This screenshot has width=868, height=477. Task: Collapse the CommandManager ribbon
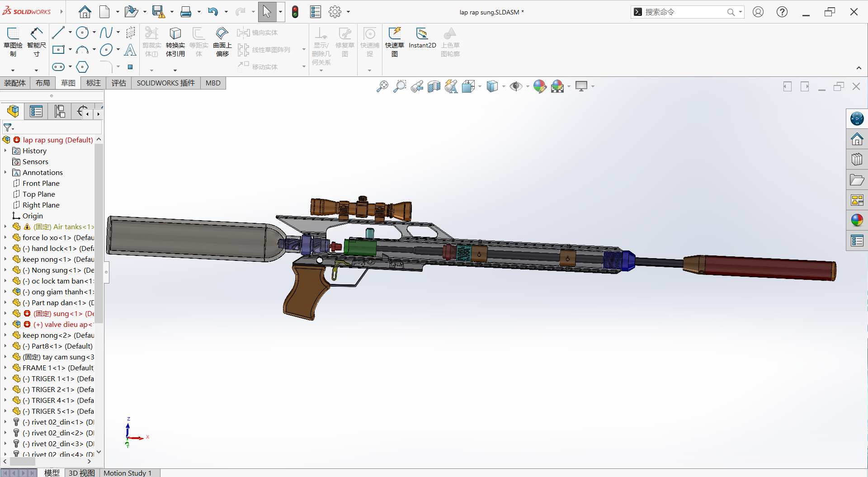click(x=859, y=68)
